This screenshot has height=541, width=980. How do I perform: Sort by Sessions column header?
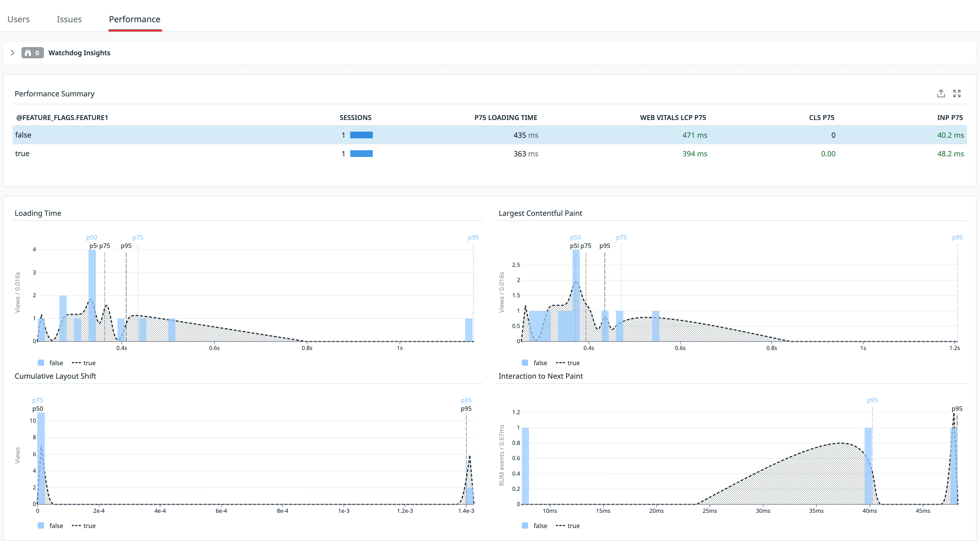355,117
